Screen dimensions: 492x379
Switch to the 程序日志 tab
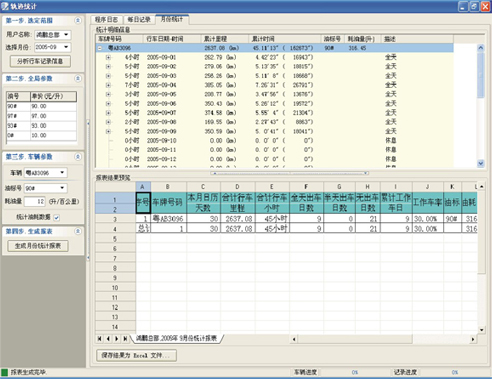tap(106, 20)
